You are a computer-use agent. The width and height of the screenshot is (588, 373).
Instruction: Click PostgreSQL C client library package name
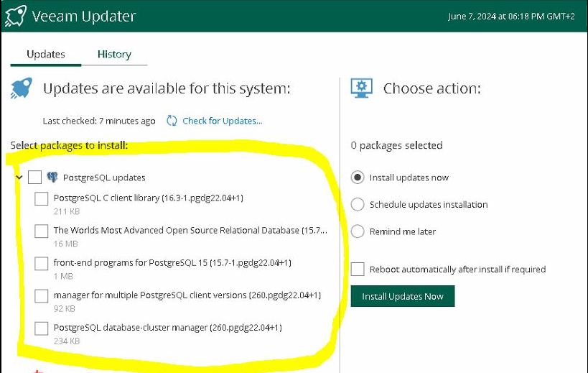149,198
